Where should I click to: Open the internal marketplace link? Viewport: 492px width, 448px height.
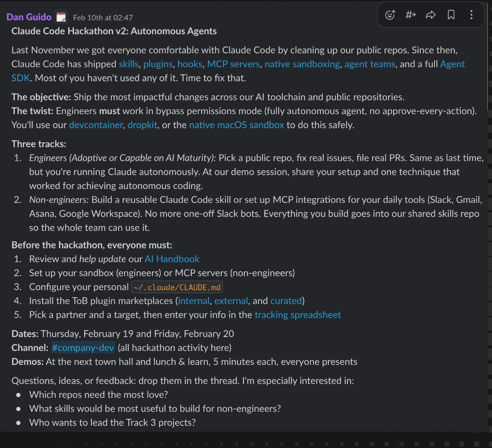tap(194, 301)
